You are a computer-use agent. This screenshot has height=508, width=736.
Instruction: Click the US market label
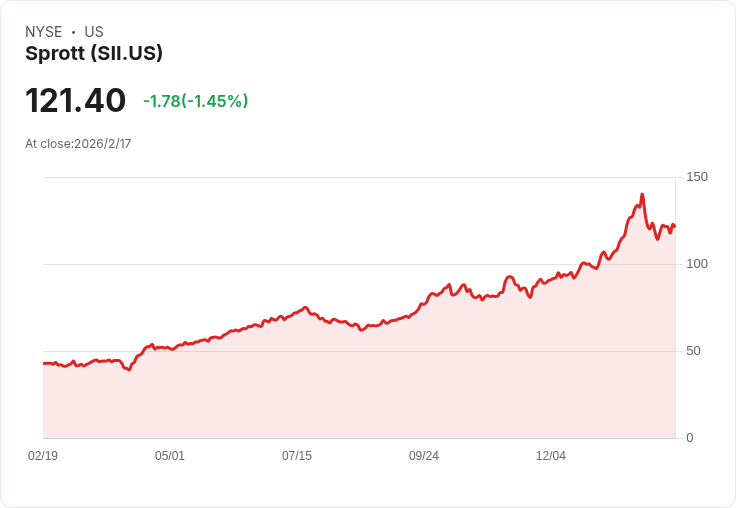click(94, 32)
